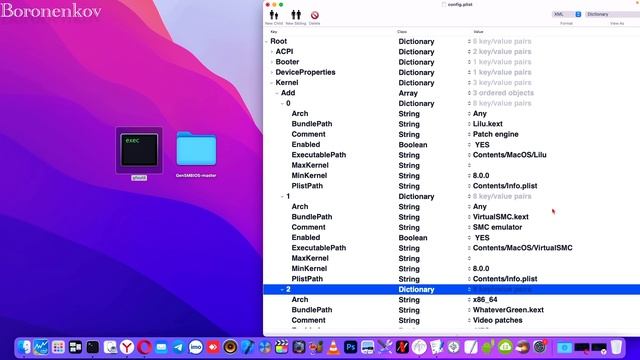Collapse the Root node
Screen dimensions: 640x360
pyautogui.click(x=267, y=42)
